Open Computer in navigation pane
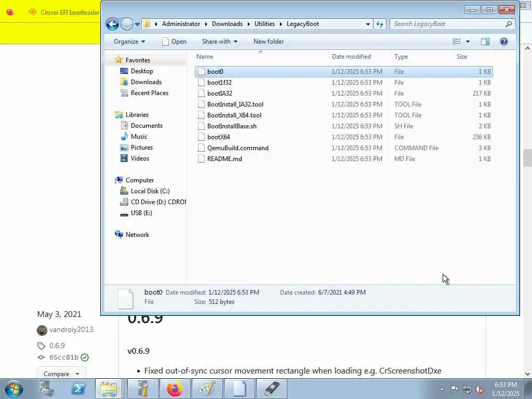Viewport: 532px width, 399px height. pos(139,180)
